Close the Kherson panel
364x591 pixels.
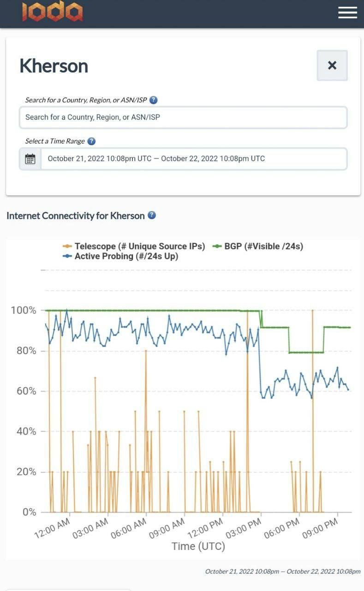332,66
